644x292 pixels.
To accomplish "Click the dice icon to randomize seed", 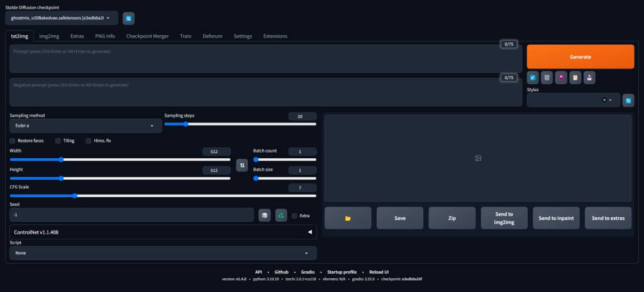I will click(265, 215).
